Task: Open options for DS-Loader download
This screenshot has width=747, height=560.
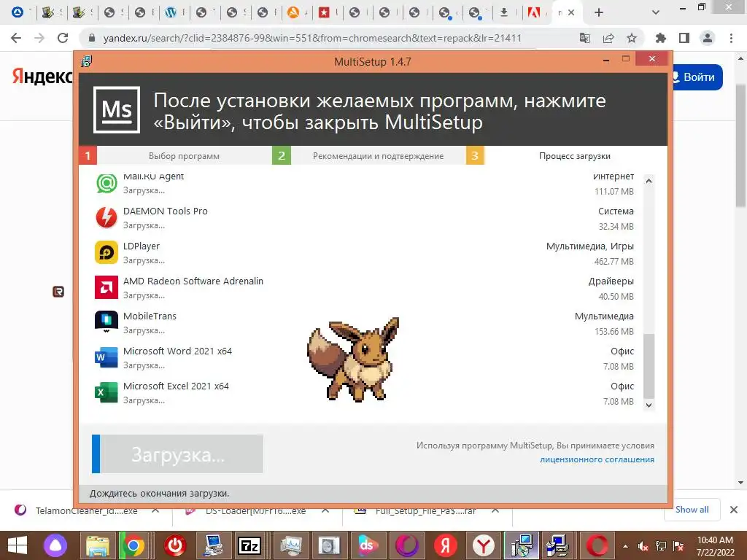Action: coord(325,510)
